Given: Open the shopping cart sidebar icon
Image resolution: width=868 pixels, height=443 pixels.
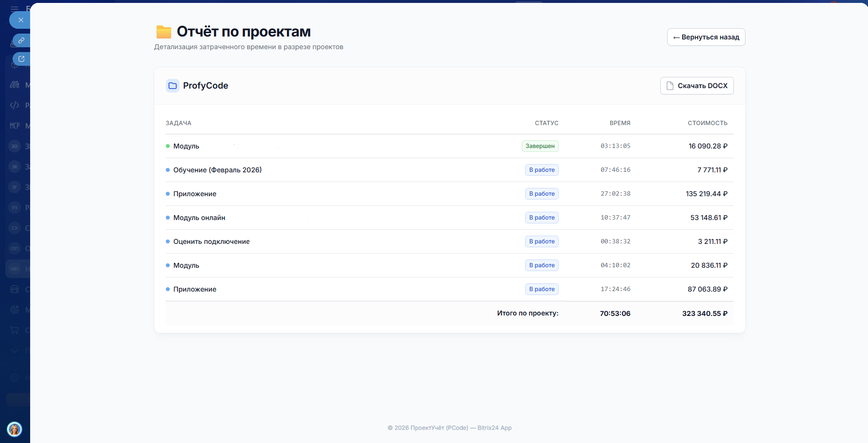Looking at the screenshot, I should (x=15, y=330).
